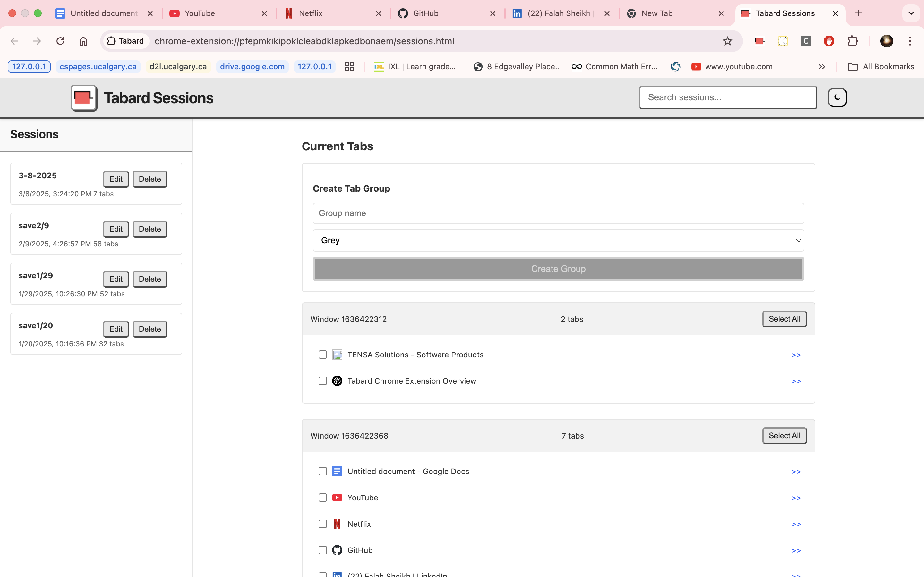
Task: Check the TENSA Solutions tab checkbox
Action: click(x=323, y=355)
